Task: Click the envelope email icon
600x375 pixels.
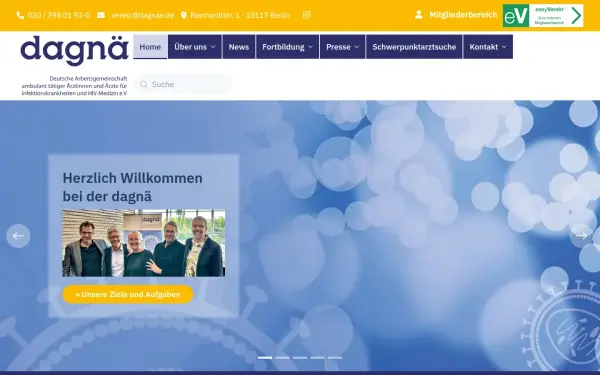Action: point(101,15)
